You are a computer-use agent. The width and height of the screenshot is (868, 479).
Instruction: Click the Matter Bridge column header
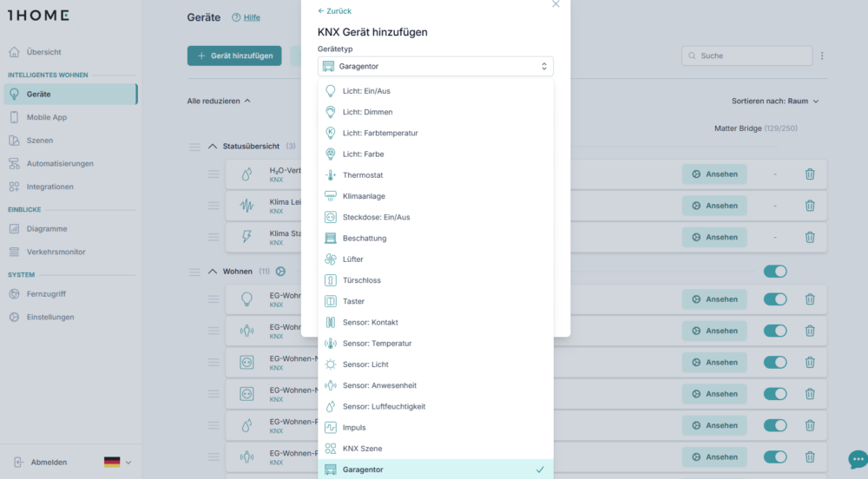coord(756,128)
